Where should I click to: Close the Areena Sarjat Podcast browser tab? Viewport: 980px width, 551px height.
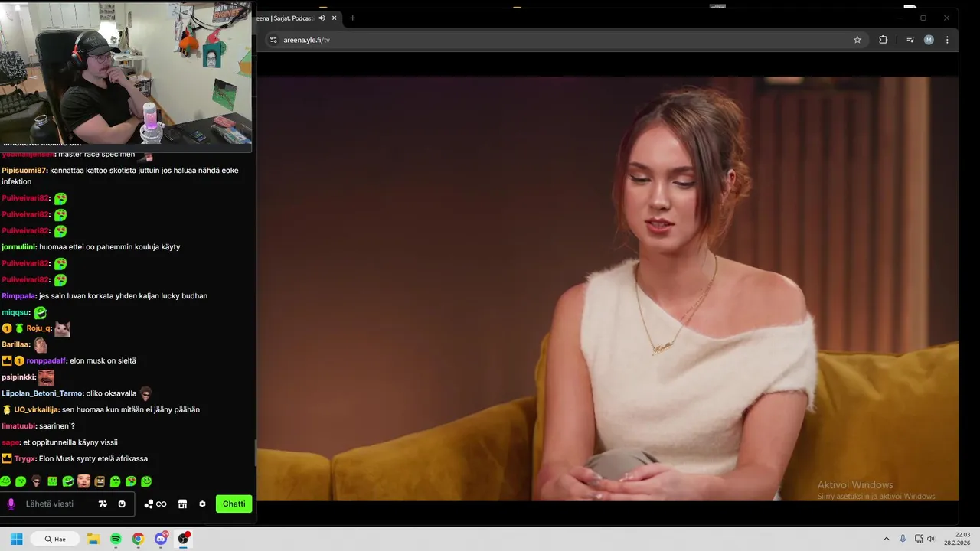pos(334,18)
